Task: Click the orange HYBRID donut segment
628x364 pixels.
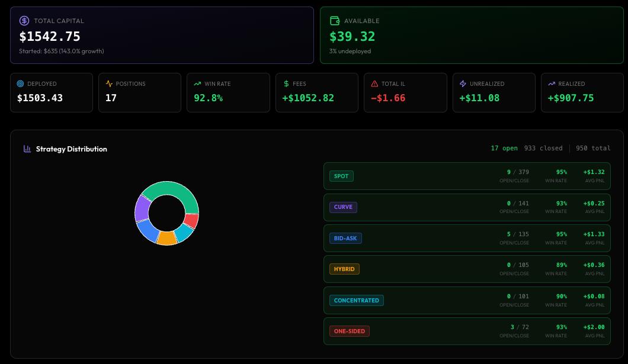Action: click(x=166, y=239)
